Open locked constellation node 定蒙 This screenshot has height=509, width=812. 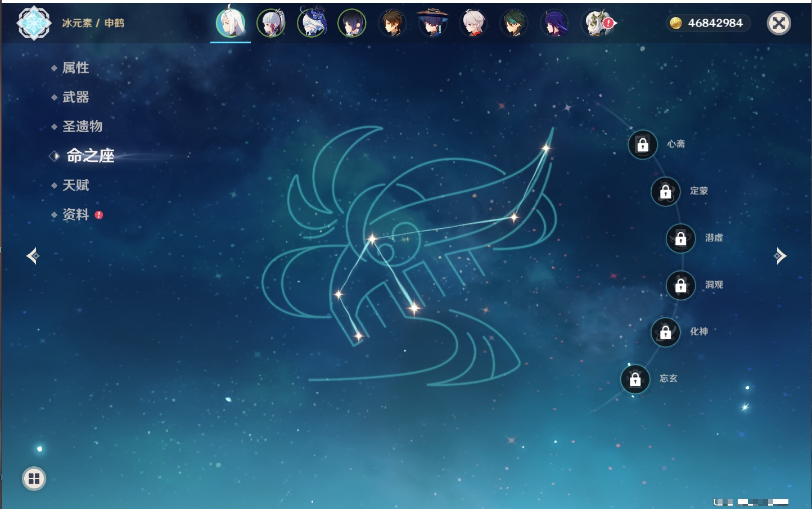[666, 192]
